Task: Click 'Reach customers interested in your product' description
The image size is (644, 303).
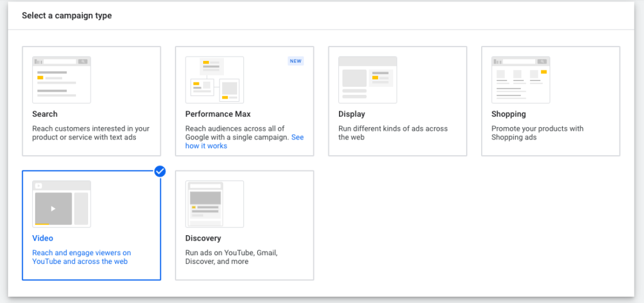Action: tap(91, 133)
